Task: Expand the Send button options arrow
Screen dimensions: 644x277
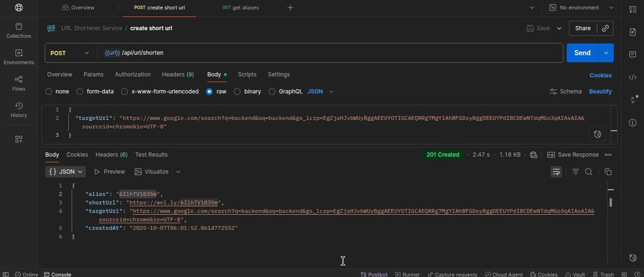Action: click(x=606, y=53)
